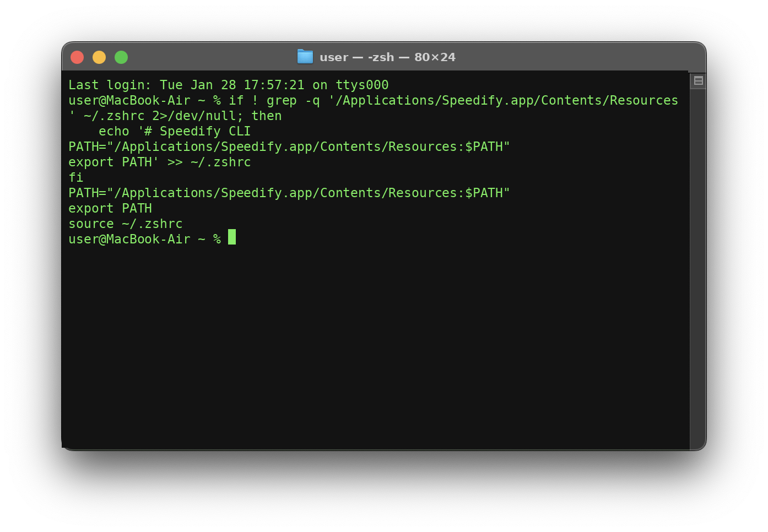The height and width of the screenshot is (532, 768).
Task: Click the split pane icon in terminal
Action: click(x=698, y=81)
